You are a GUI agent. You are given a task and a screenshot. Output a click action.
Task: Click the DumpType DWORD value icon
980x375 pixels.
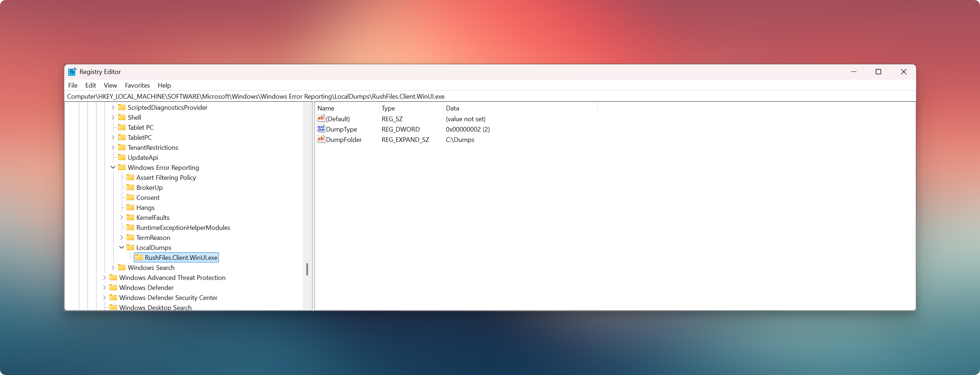(x=321, y=129)
